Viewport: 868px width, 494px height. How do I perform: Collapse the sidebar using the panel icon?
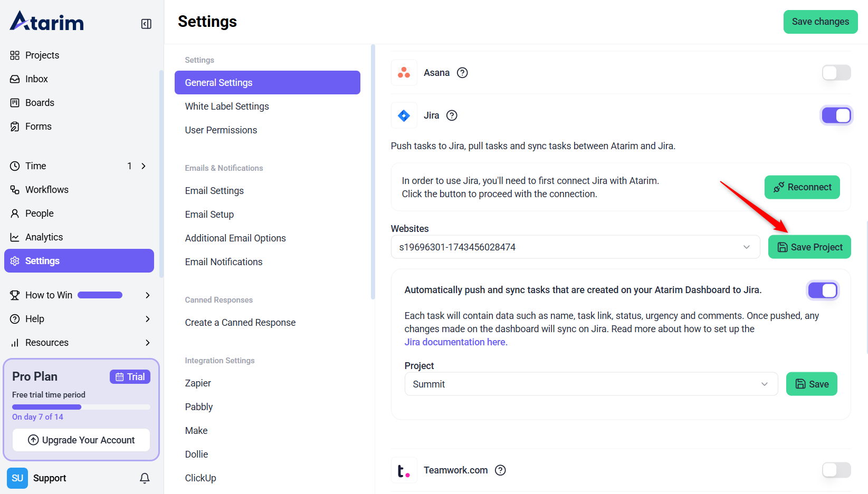[x=146, y=24]
